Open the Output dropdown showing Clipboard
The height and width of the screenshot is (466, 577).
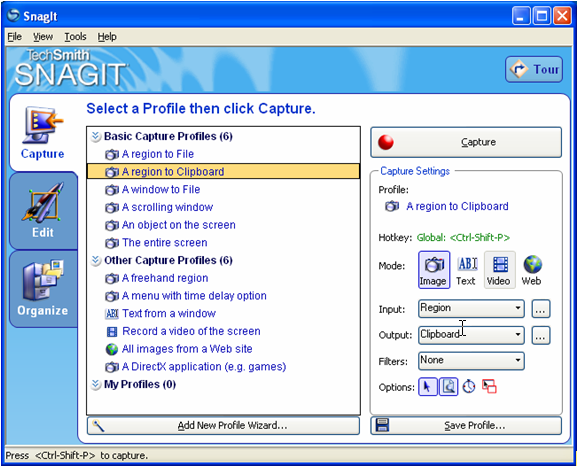tap(471, 335)
